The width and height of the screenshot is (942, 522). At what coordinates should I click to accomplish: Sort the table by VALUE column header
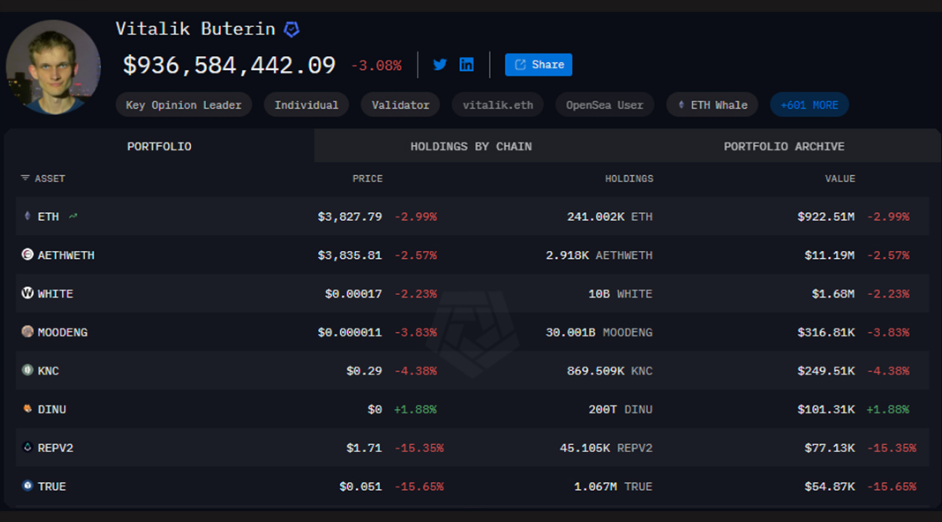(840, 179)
